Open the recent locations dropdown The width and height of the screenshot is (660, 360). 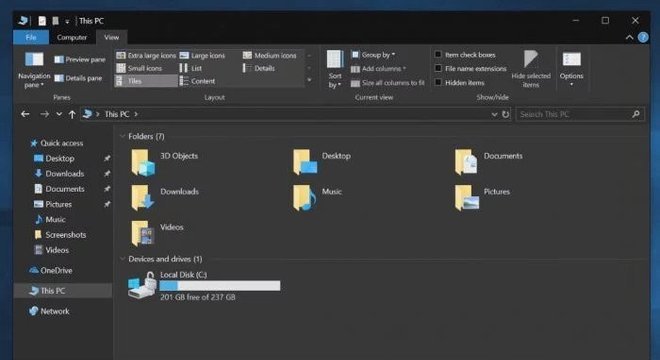coord(59,114)
